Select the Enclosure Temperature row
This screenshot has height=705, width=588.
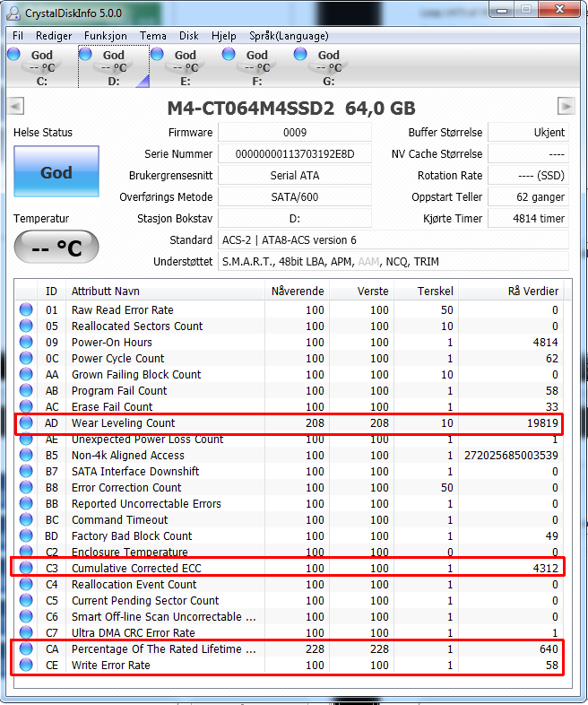click(290, 552)
